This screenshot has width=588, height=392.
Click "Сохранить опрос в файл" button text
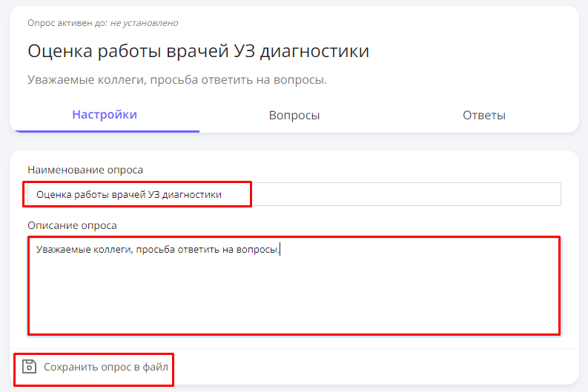[106, 367]
